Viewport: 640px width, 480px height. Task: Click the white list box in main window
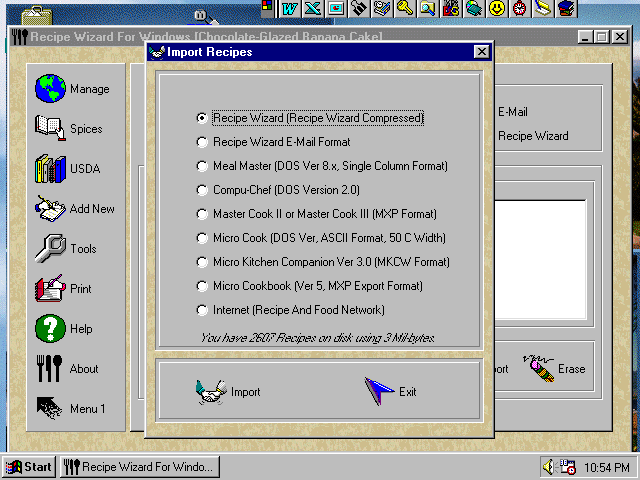tap(541, 260)
